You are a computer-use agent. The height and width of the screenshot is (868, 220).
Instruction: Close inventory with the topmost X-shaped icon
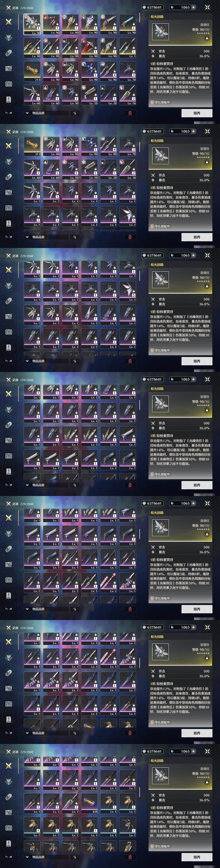tap(207, 7)
